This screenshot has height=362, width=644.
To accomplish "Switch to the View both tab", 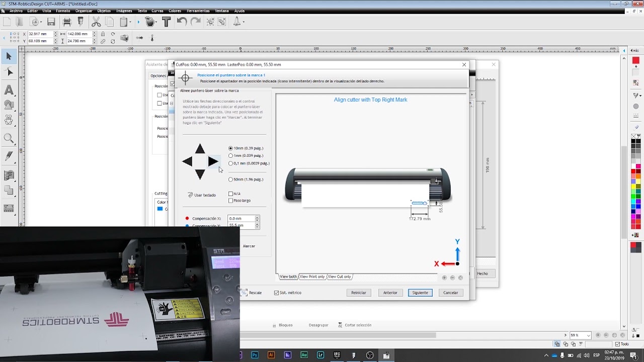I will point(288,277).
